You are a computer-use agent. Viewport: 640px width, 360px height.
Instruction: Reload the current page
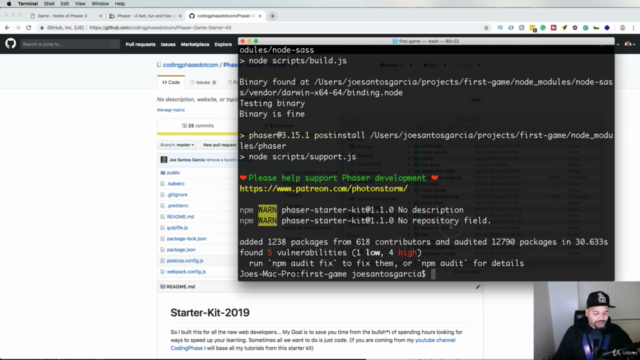[29, 28]
